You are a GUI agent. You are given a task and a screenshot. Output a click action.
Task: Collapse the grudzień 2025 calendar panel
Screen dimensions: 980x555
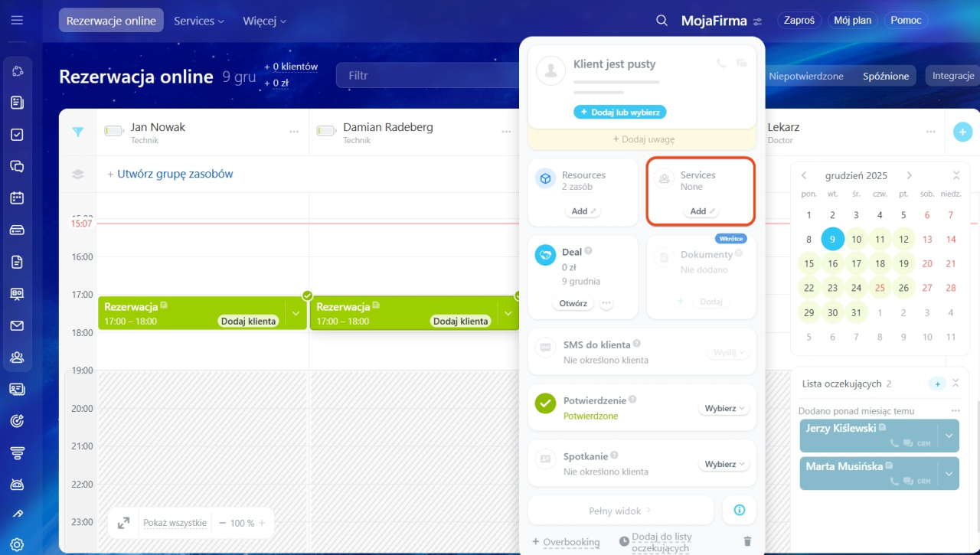pos(955,175)
